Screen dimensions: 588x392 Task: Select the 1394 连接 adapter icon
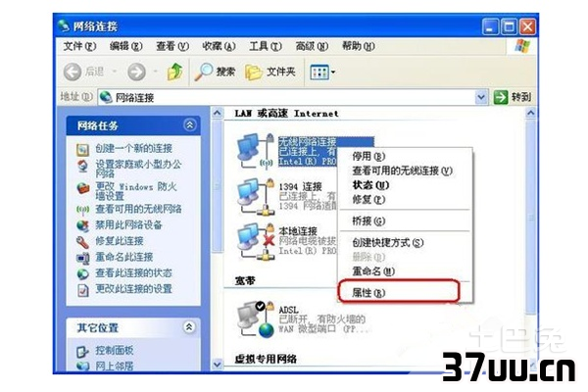(255, 196)
